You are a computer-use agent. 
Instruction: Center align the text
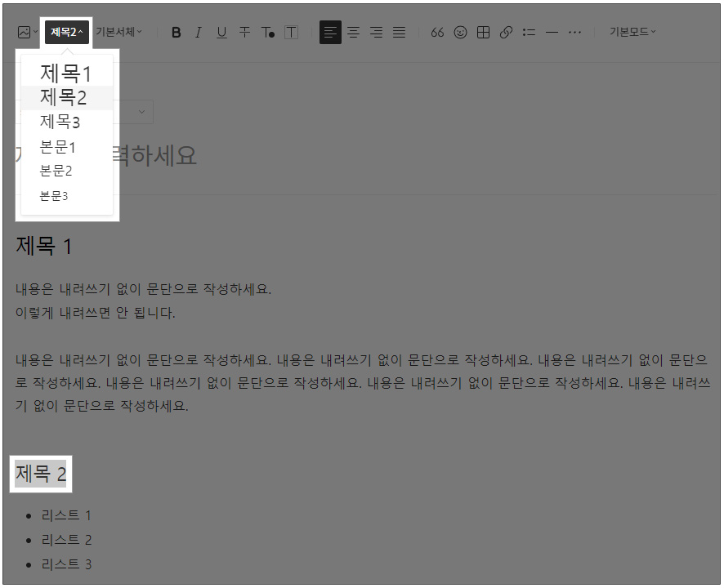point(353,33)
